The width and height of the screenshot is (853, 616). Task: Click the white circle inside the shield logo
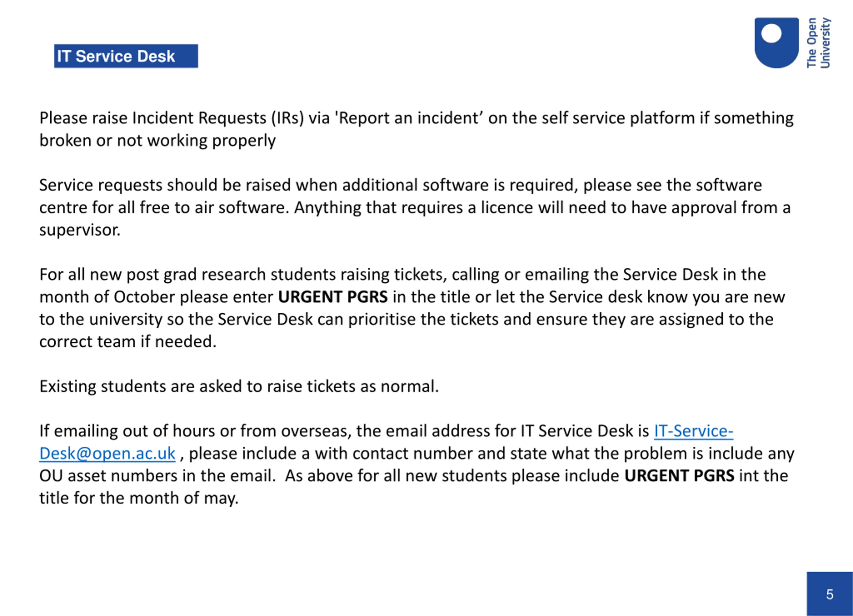tap(771, 34)
